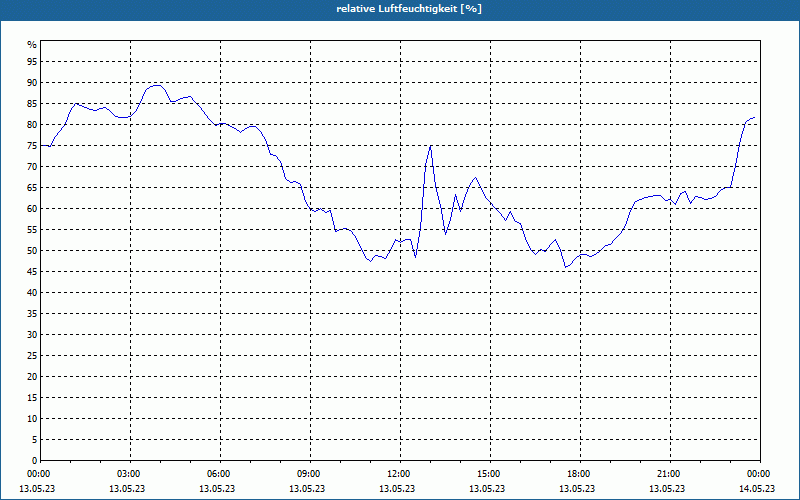
Task: Click the 13.05.23 date under 12:00
Action: click(x=397, y=488)
